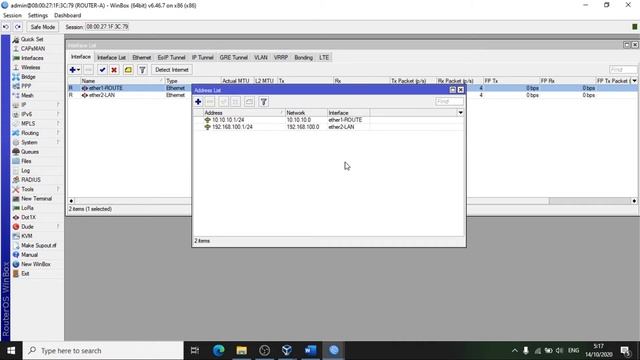Click Find field in Address List

point(449,101)
